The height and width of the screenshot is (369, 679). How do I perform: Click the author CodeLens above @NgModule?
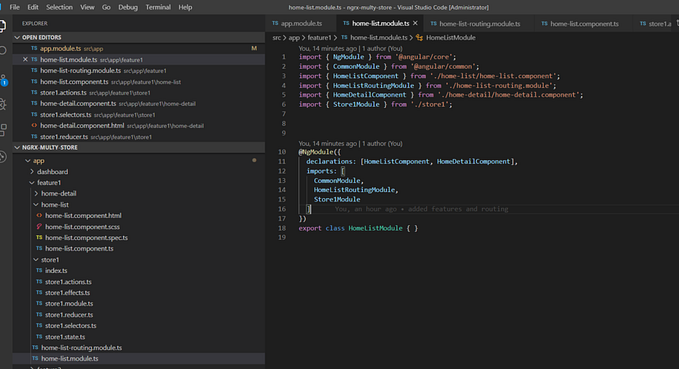coord(350,143)
